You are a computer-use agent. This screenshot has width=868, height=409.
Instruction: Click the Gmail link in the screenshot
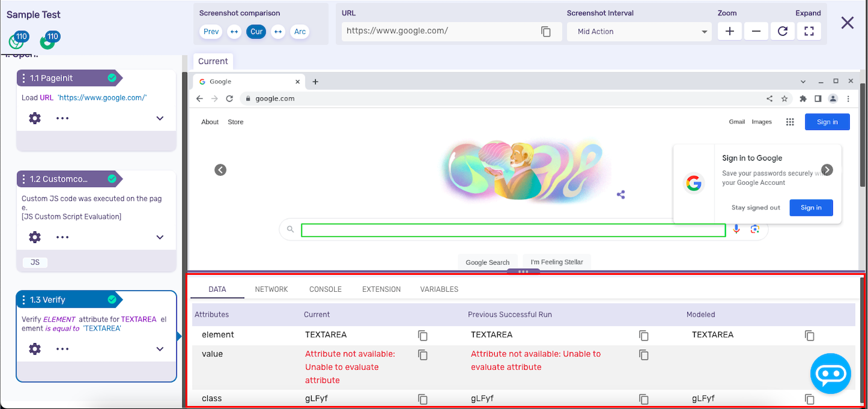(x=737, y=122)
